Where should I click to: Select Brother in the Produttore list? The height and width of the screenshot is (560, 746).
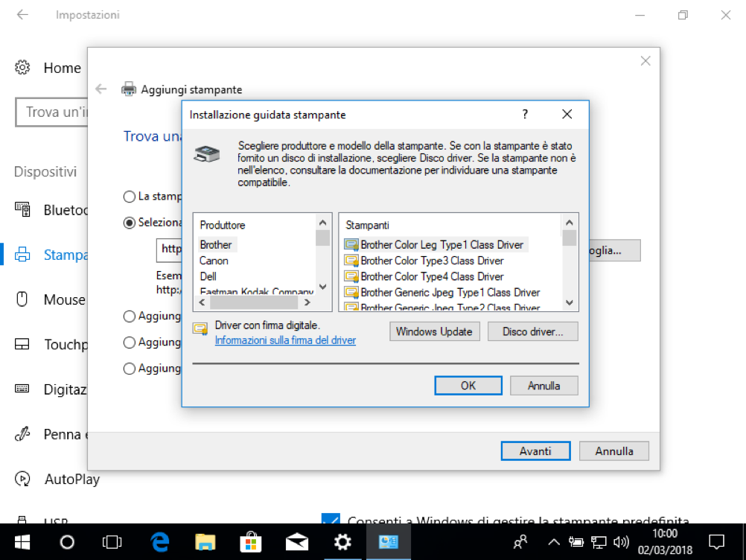215,244
